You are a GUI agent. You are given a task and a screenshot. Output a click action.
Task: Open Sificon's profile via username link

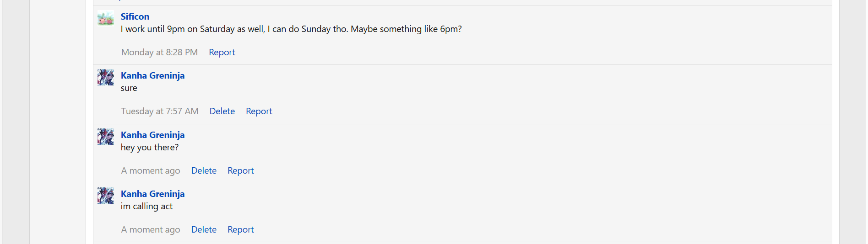(135, 16)
